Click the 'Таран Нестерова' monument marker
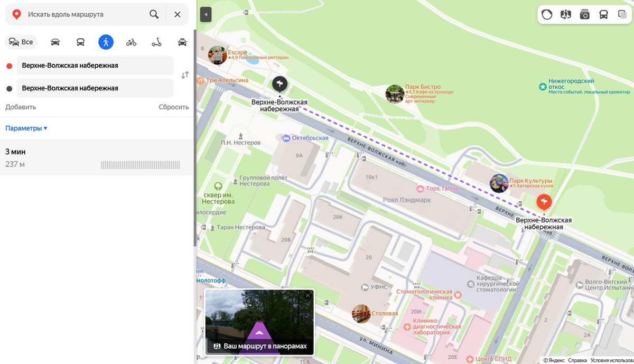This screenshot has width=634, height=364. coord(212,228)
